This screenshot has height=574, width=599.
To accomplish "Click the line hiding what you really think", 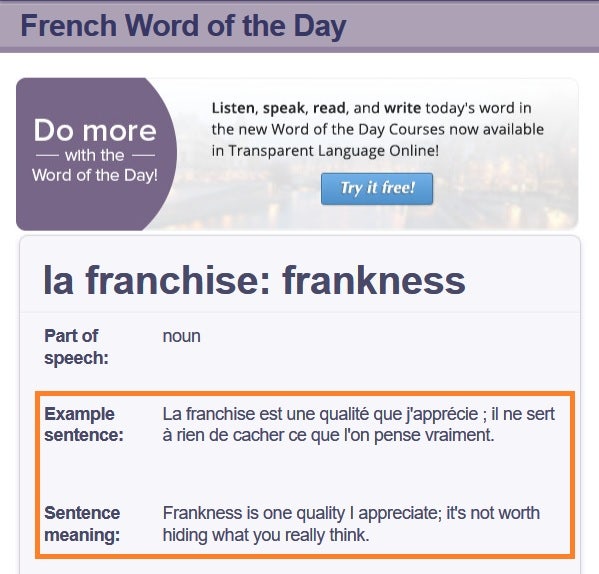I will click(x=266, y=535).
